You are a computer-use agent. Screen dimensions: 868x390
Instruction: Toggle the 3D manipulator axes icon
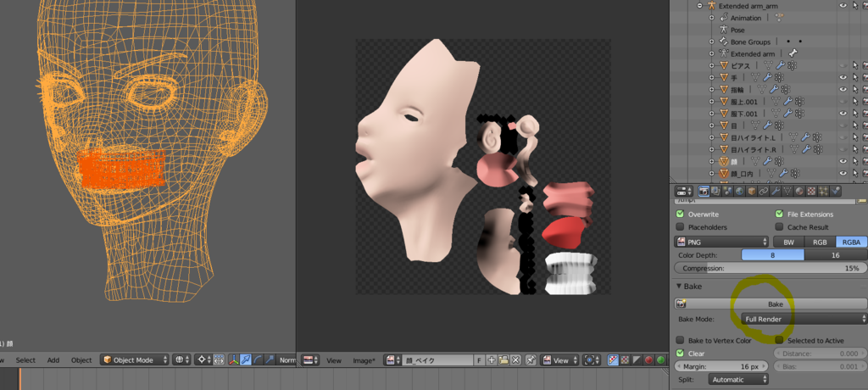pos(234,360)
